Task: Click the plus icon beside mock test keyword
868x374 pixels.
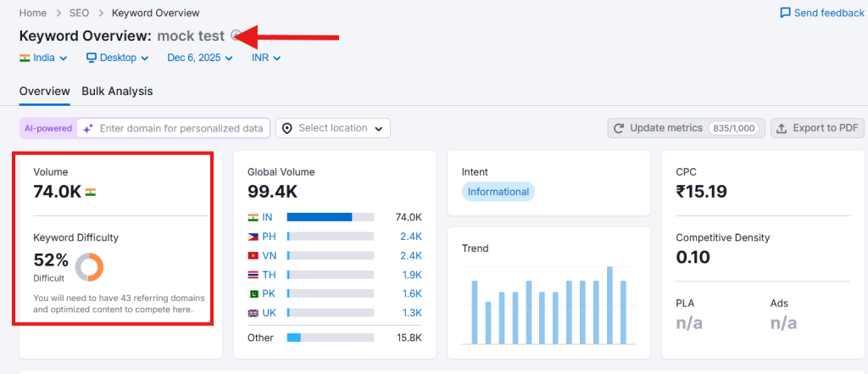Action: (x=236, y=36)
